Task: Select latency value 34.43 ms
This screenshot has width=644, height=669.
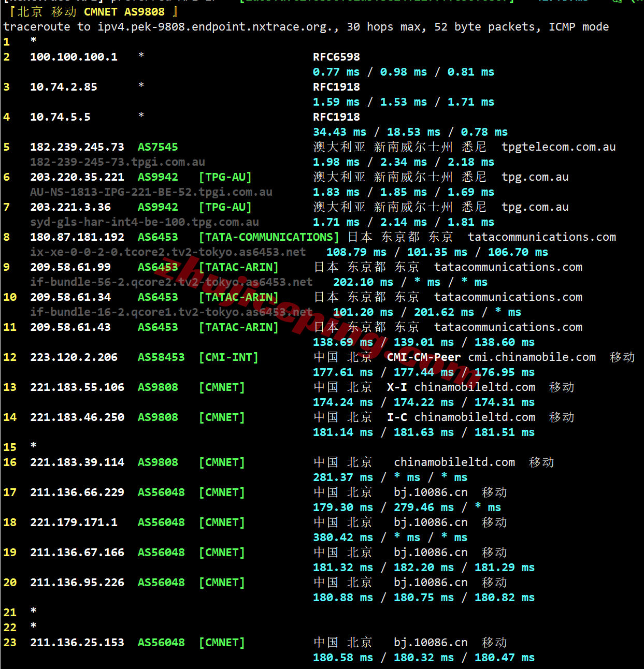Action: tap(339, 132)
